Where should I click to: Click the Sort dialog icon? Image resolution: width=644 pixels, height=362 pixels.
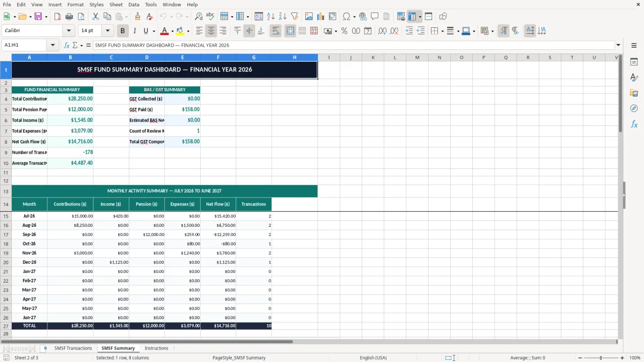(259, 17)
